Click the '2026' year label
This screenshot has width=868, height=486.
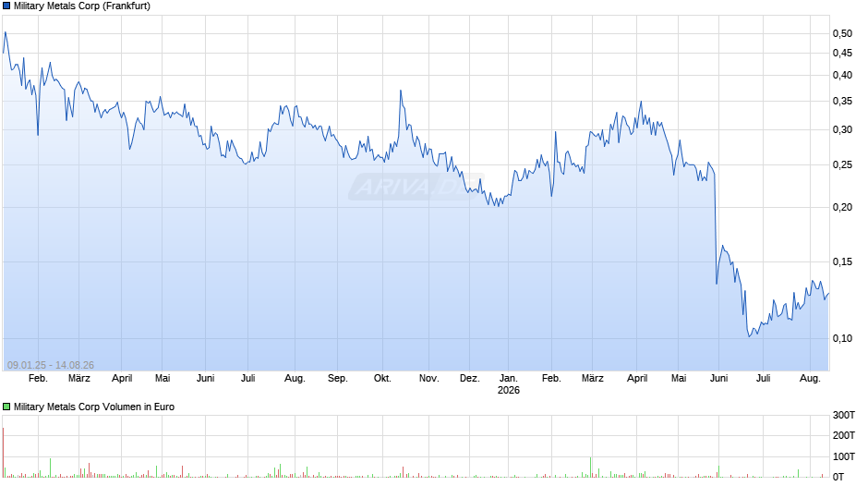(x=509, y=390)
